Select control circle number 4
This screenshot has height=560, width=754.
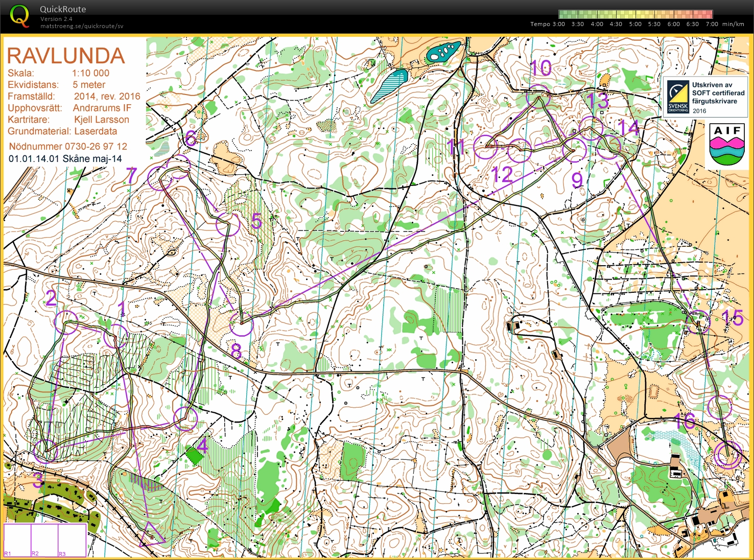tap(185, 418)
